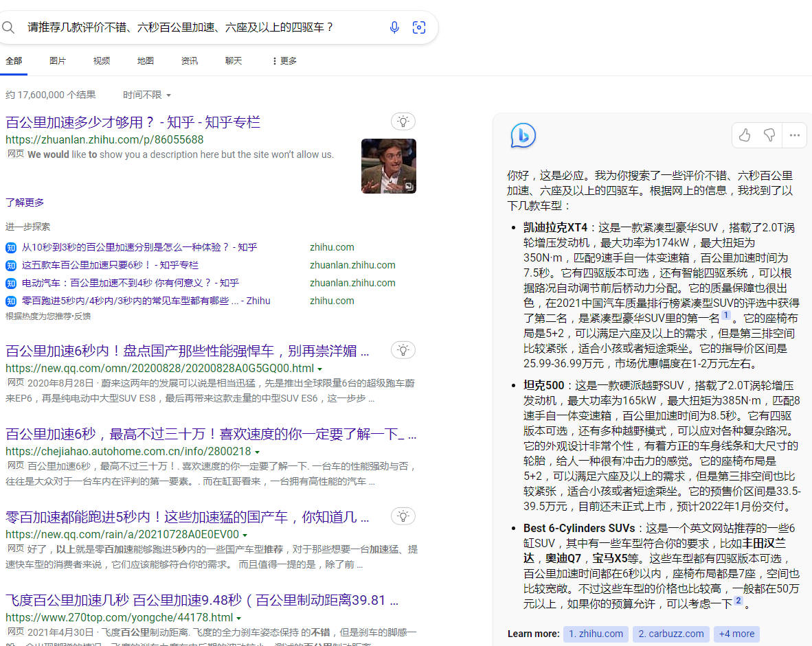Click the zhuanlan.zhihu.com/p/86055688 URL

[104, 140]
